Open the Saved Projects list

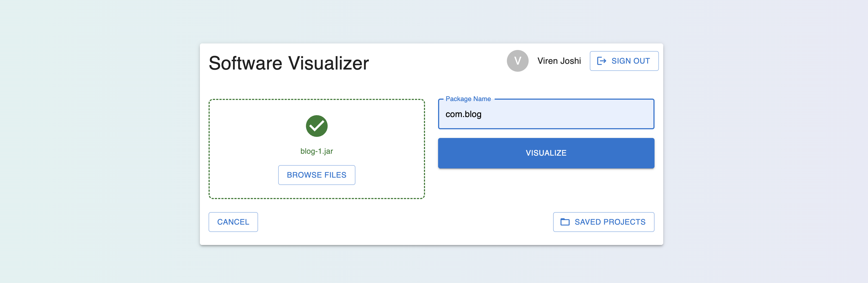click(603, 222)
